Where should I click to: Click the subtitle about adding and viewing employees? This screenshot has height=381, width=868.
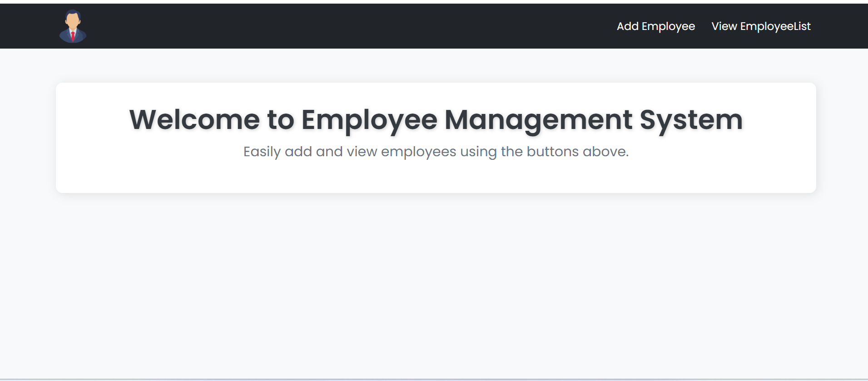coord(436,152)
